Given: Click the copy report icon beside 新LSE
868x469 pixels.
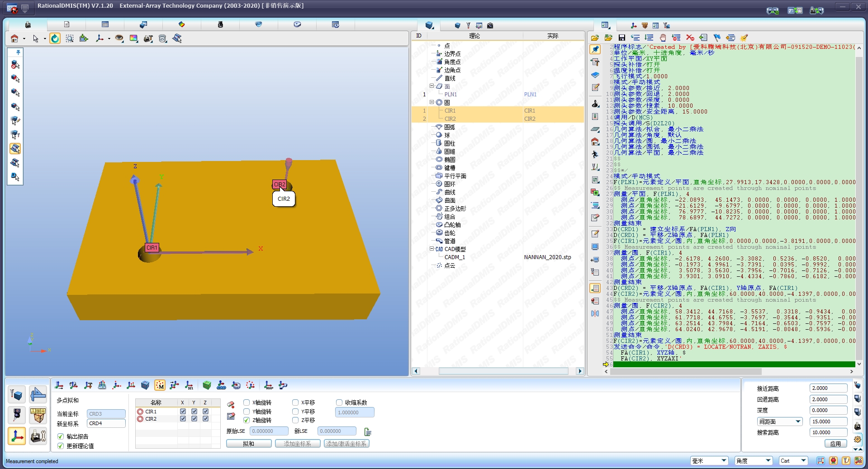Looking at the screenshot, I should pyautogui.click(x=367, y=432).
